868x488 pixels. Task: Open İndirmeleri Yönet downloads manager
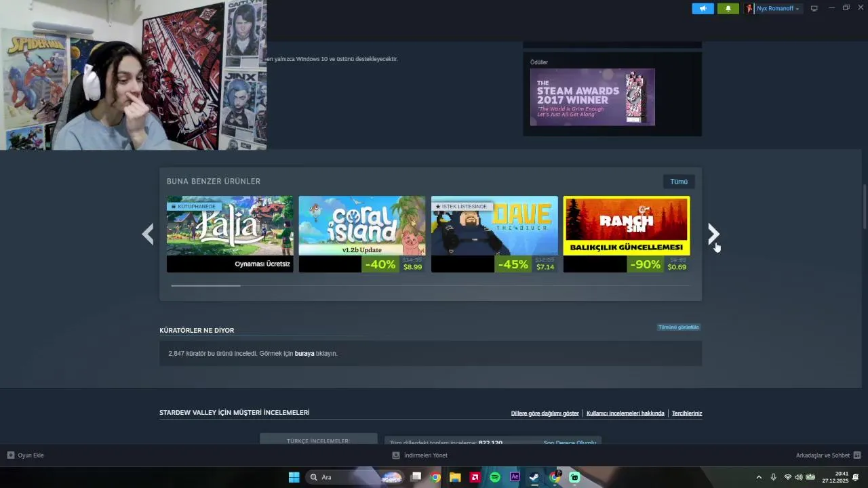point(420,455)
